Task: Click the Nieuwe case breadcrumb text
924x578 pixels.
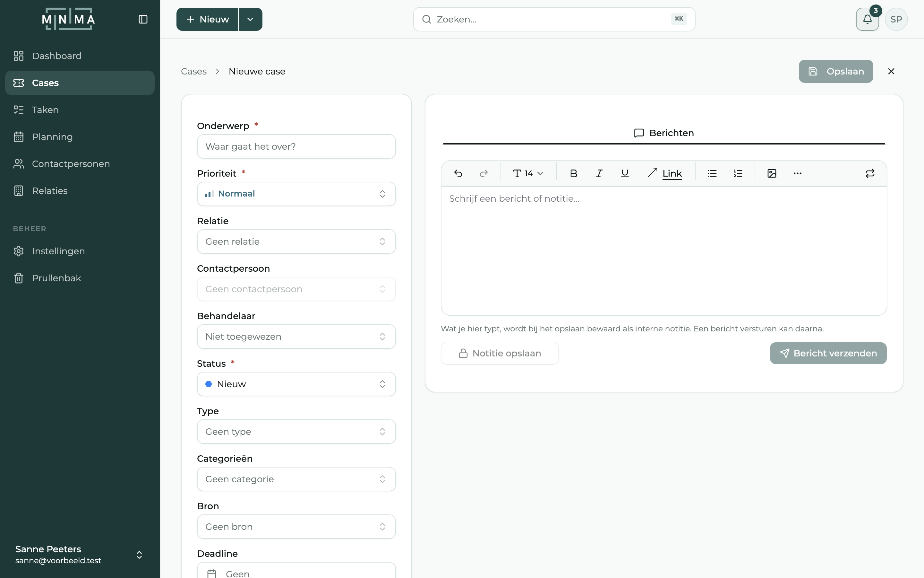Action: 257,72
